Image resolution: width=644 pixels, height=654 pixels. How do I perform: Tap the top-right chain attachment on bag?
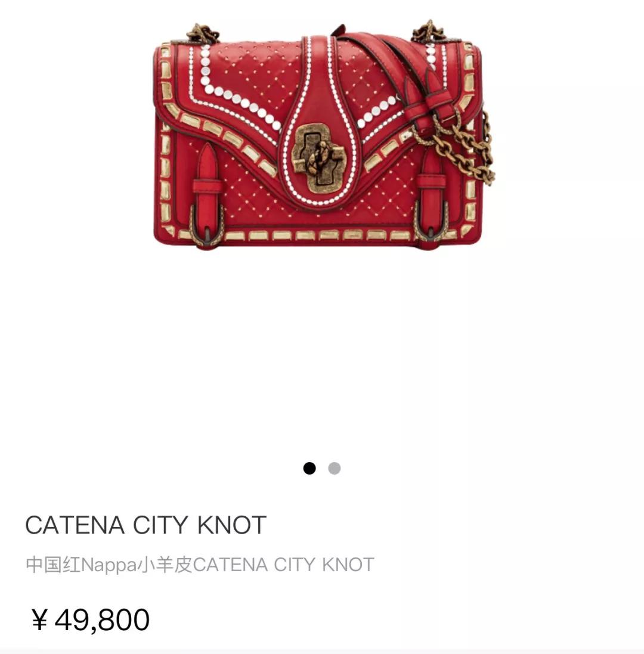[x=429, y=32]
